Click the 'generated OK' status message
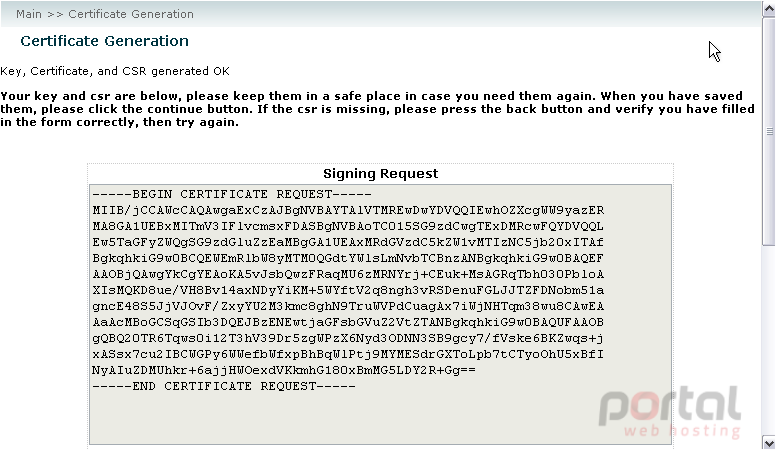776x450 pixels. 115,71
